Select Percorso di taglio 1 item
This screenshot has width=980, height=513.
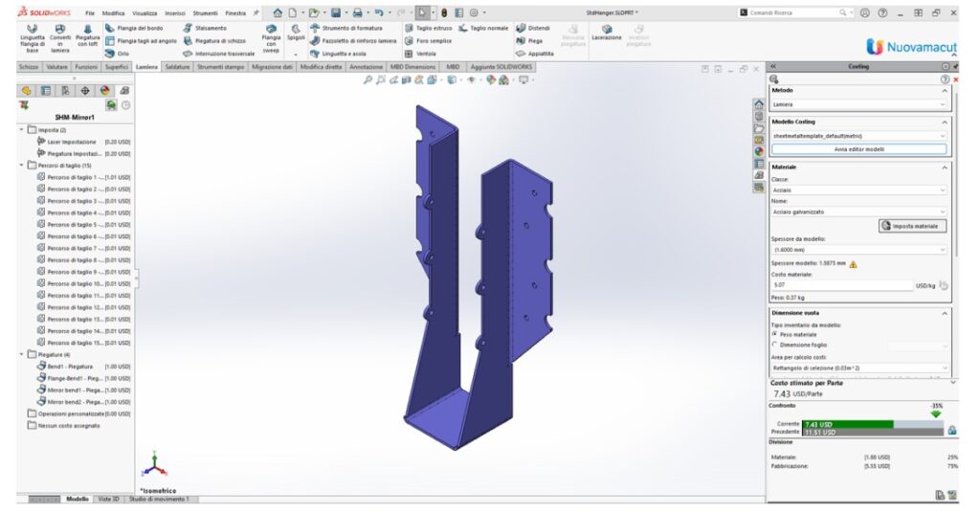[x=84, y=177]
